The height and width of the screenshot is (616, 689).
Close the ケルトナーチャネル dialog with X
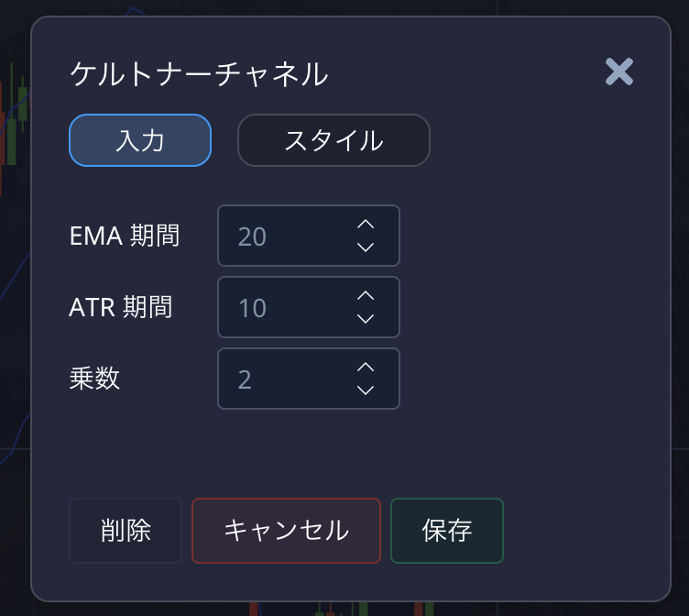pos(619,72)
